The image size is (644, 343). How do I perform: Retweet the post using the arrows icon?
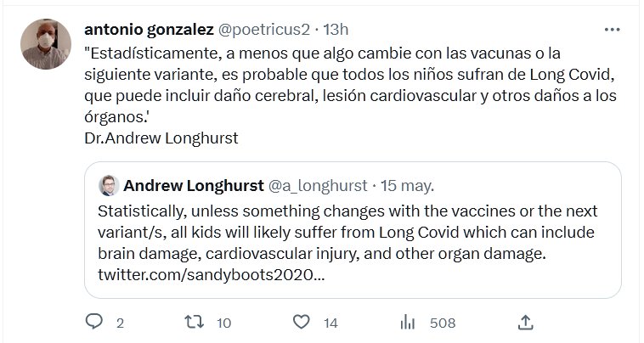(x=194, y=323)
